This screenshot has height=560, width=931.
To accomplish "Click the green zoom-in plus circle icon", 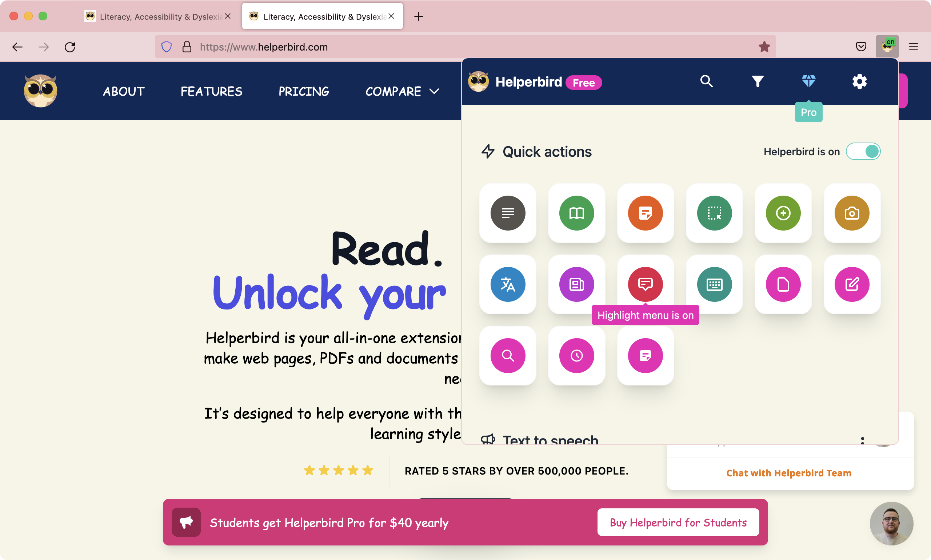I will coord(783,213).
